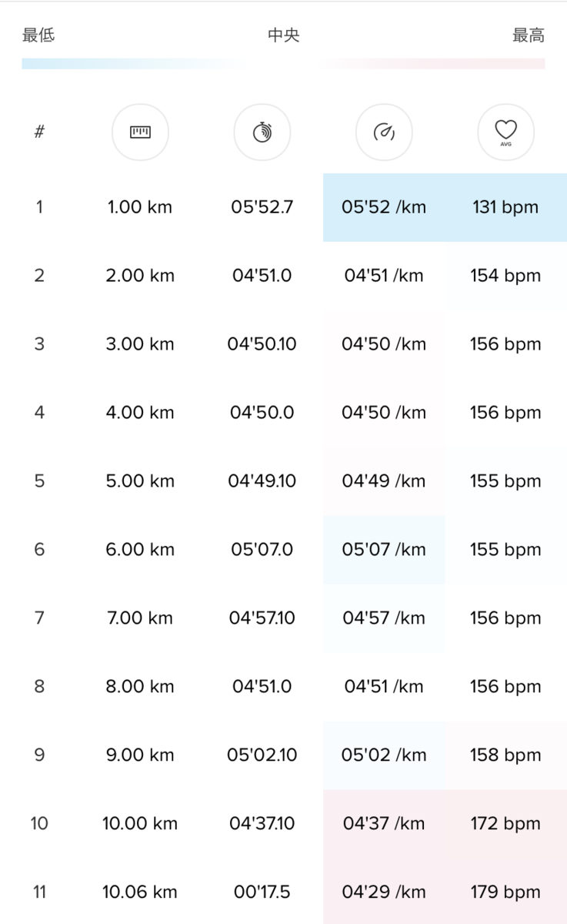Select the 最高 legend label
Screen dimensions: 567x924
tap(529, 35)
